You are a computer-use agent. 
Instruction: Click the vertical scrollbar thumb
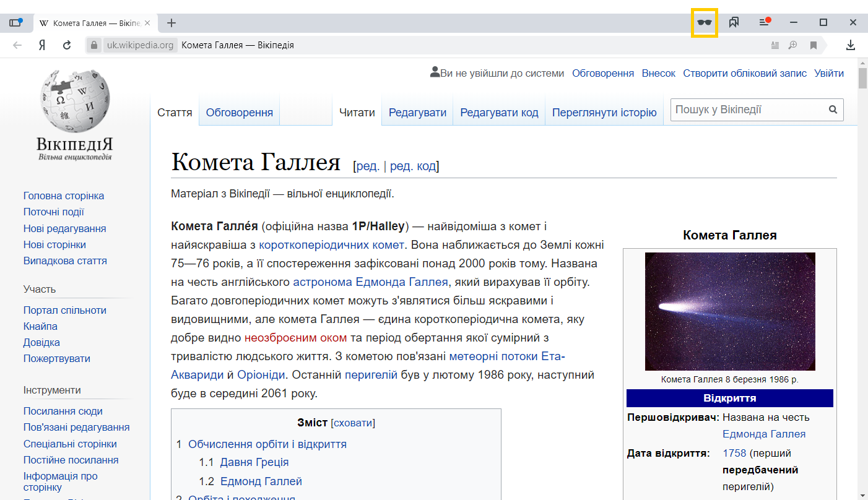pos(862,79)
